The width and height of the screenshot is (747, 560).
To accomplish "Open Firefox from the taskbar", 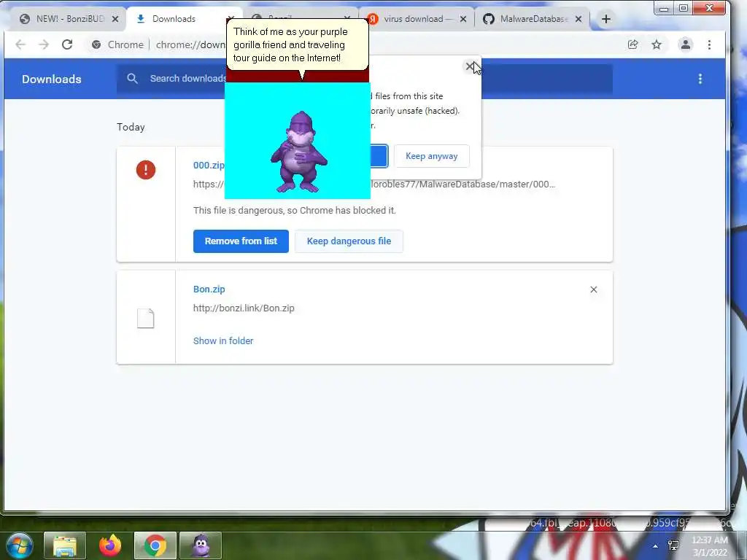I will pyautogui.click(x=110, y=545).
